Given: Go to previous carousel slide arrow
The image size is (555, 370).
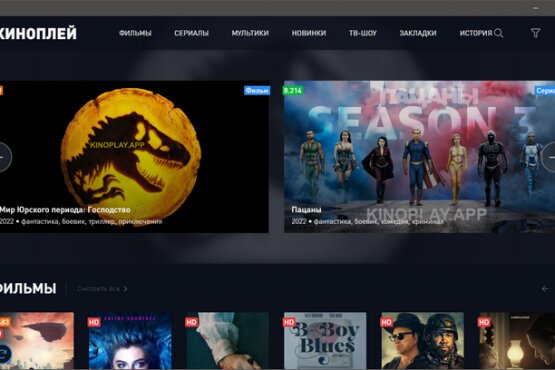Looking at the screenshot, I should [x=4, y=157].
